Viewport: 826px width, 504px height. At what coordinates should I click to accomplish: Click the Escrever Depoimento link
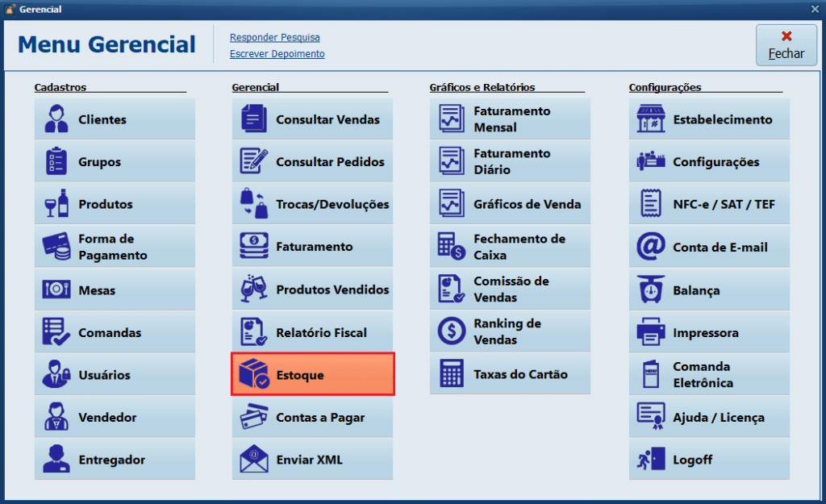coord(277,54)
